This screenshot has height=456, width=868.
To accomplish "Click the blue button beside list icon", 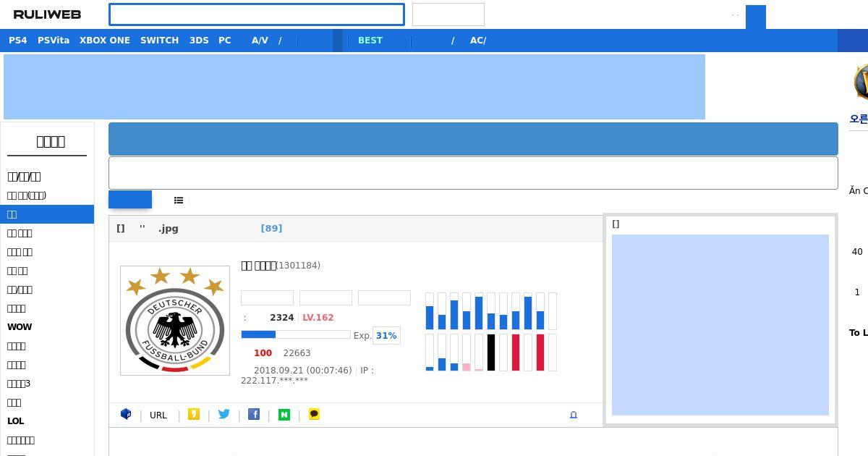I will [130, 200].
